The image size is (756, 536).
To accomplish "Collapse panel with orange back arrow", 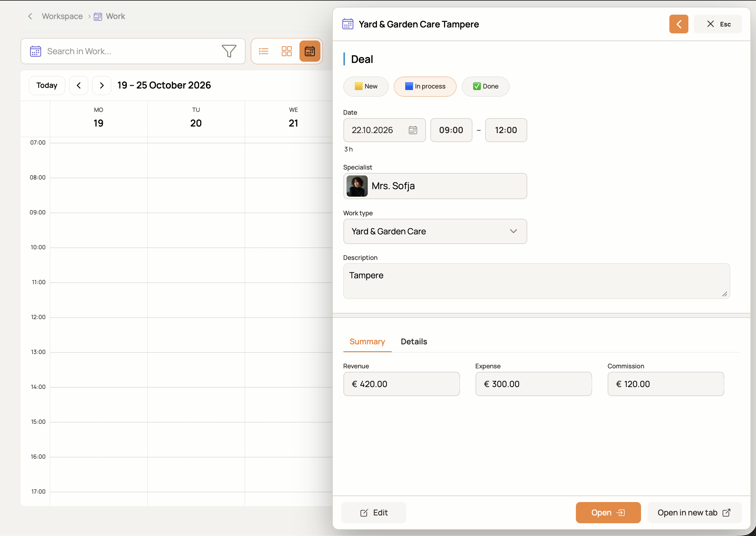I will tap(678, 24).
